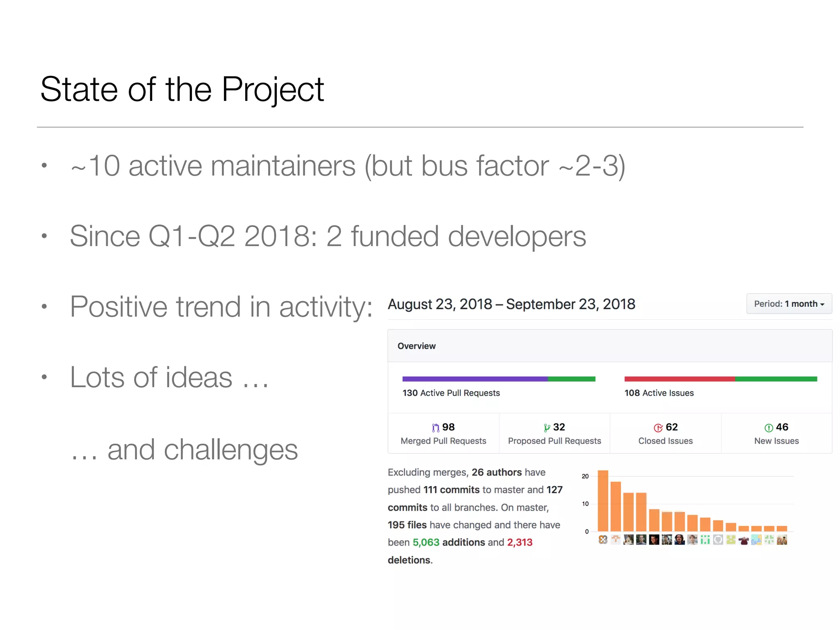
Task: Click the 130 Active Pull Requests label
Action: tap(451, 393)
